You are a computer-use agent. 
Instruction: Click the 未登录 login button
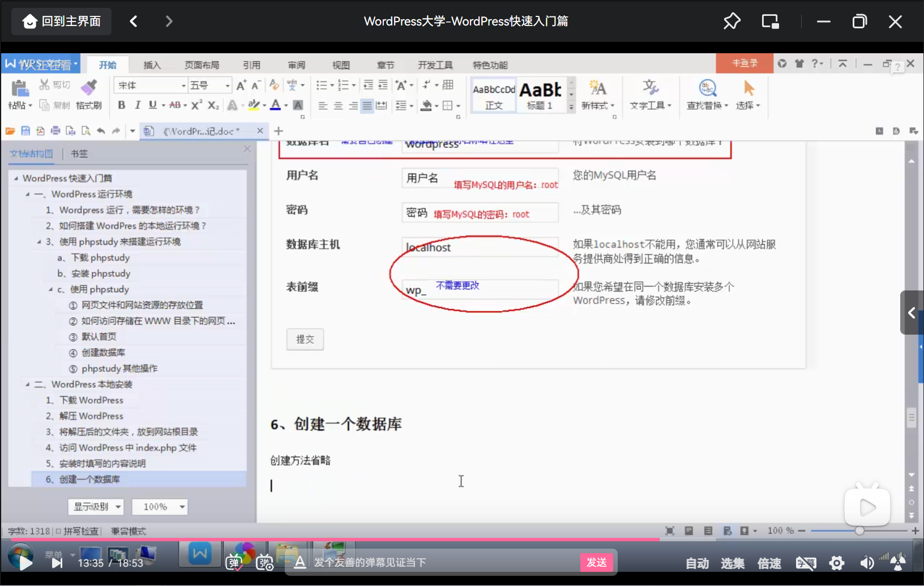tap(745, 63)
